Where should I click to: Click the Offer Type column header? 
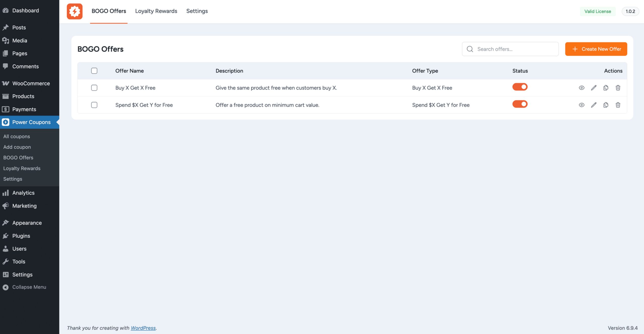click(x=425, y=71)
